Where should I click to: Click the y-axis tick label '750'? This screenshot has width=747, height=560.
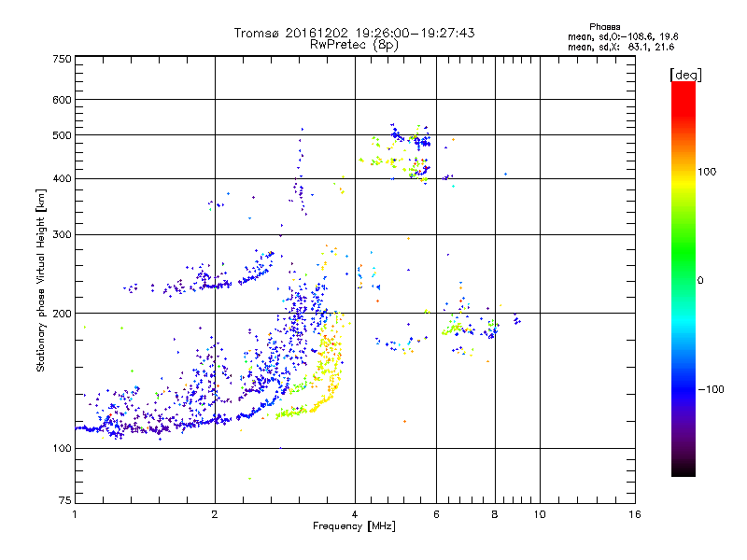pos(62,59)
